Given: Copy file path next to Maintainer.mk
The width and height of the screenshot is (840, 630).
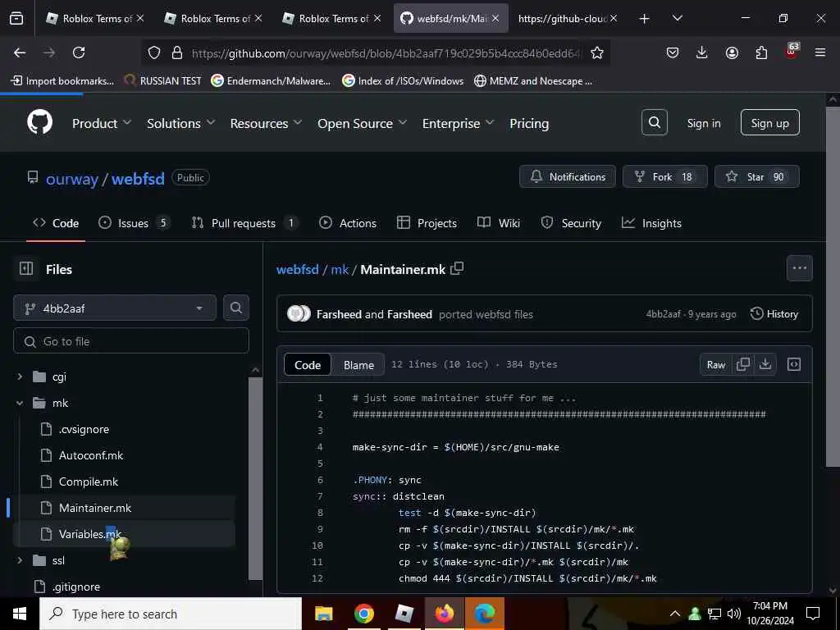Looking at the screenshot, I should 457,268.
